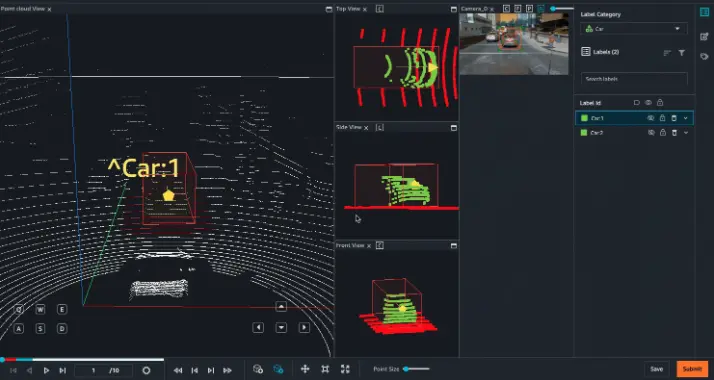Open the tag sidebar icon
The height and width of the screenshot is (380, 714).
pyautogui.click(x=704, y=56)
